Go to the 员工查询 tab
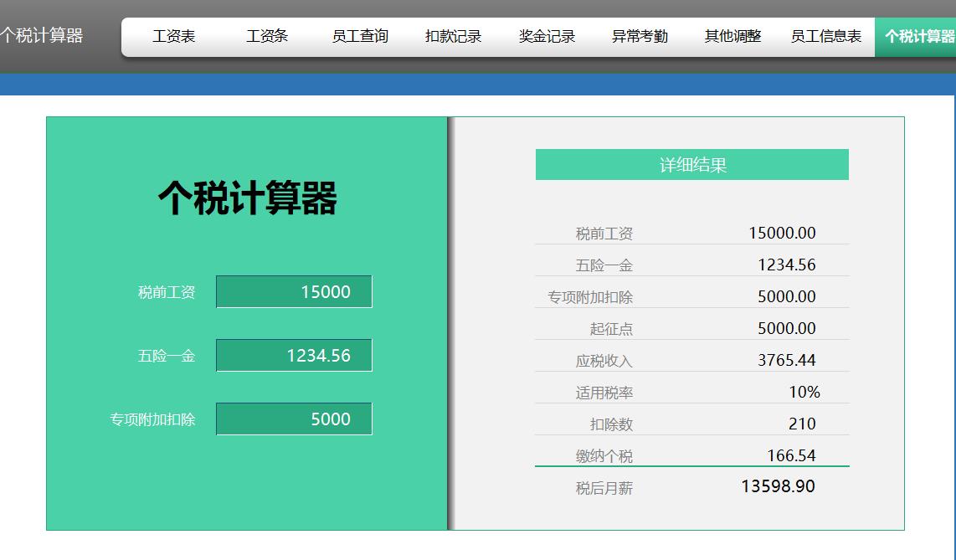 [x=359, y=36]
